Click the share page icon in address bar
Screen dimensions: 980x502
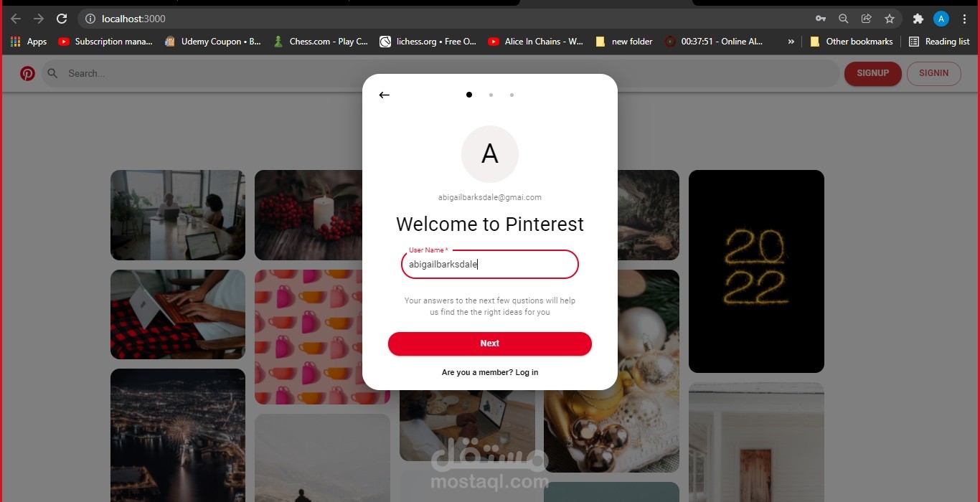click(867, 19)
